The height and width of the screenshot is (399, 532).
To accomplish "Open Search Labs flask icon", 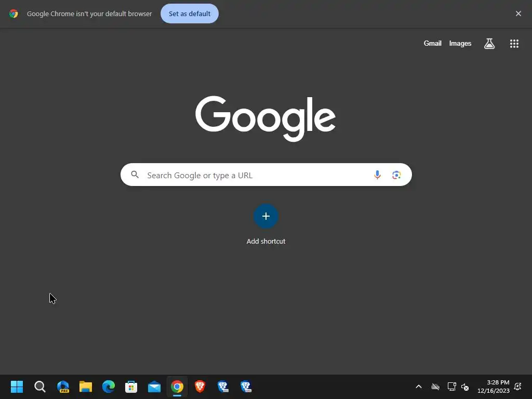I will coord(489,44).
